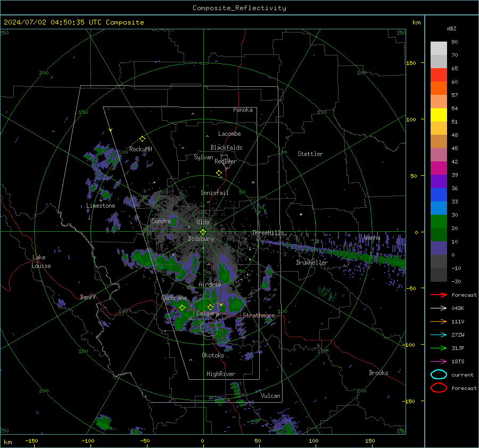Click the Olds label
This screenshot has height=448, width=479.
click(203, 222)
